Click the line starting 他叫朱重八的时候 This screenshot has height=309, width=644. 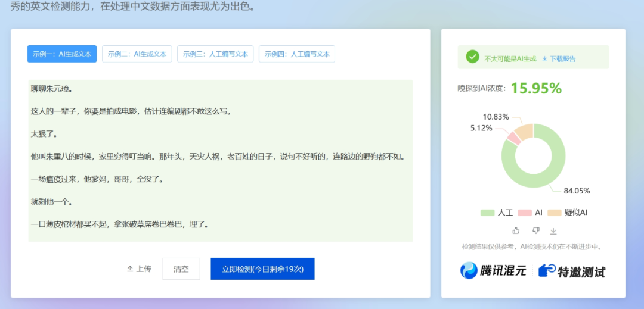point(218,157)
